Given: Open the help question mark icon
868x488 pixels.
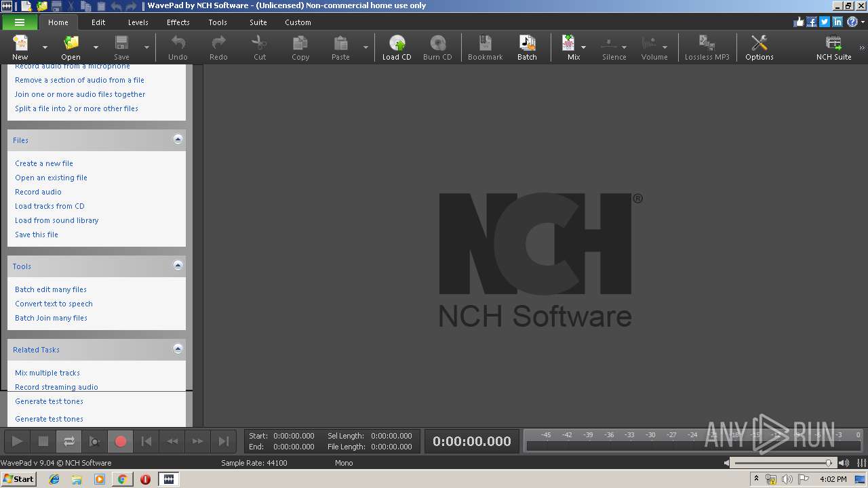Looking at the screenshot, I should coord(852,22).
